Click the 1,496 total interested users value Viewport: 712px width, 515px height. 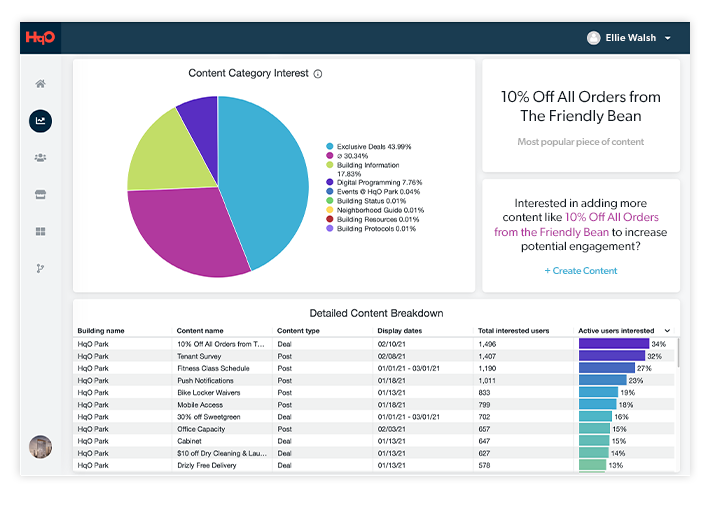(487, 344)
